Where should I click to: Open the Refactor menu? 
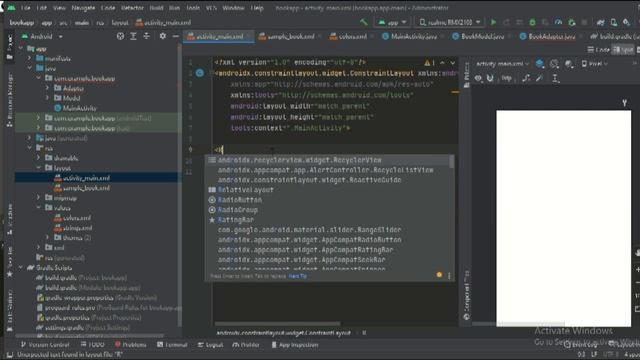132,8
